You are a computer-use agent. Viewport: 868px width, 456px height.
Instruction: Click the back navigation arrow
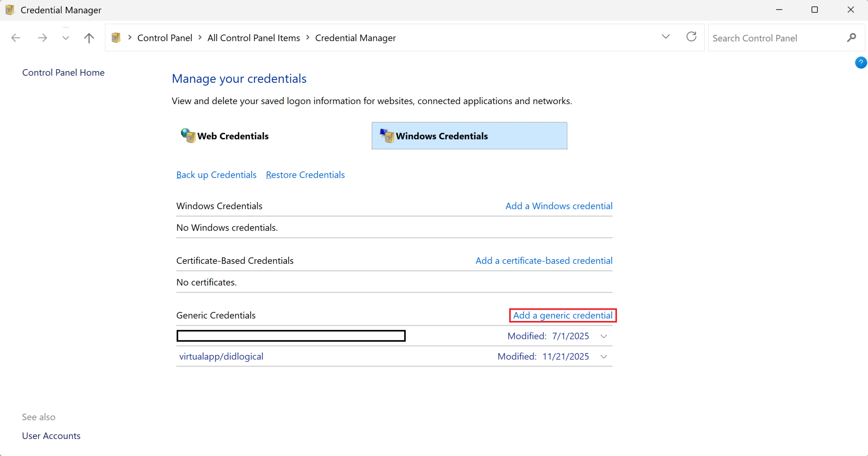click(x=16, y=38)
